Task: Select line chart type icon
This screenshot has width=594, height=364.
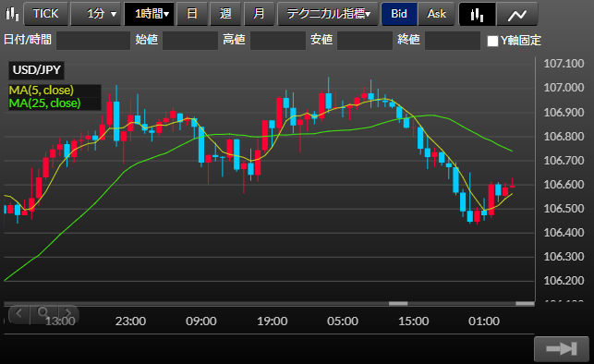Action: 517,14
